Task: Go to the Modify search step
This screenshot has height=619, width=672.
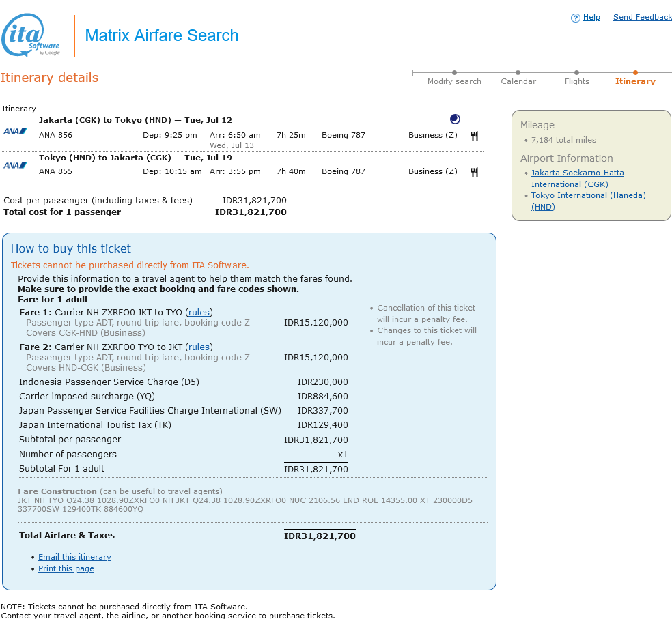Action: (454, 81)
